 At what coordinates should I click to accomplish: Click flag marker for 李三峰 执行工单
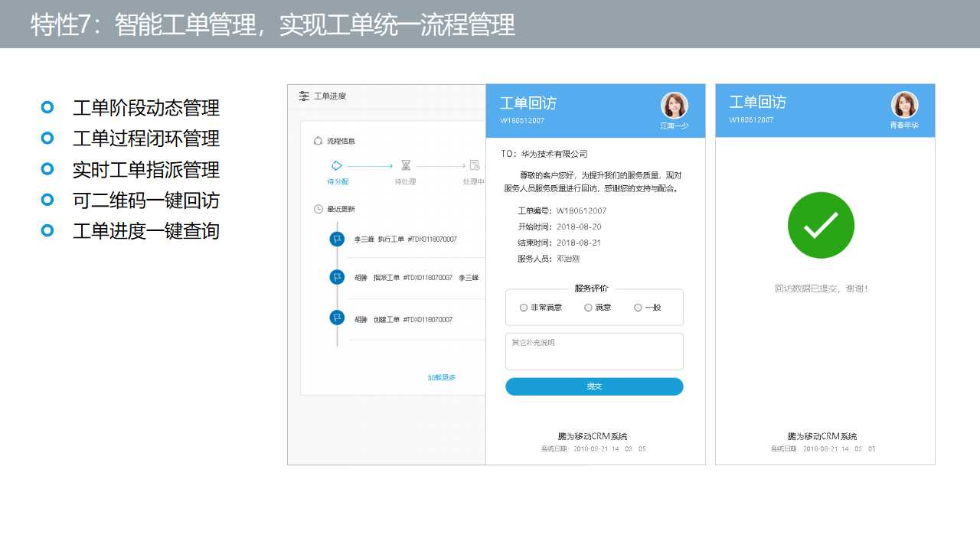tap(337, 240)
